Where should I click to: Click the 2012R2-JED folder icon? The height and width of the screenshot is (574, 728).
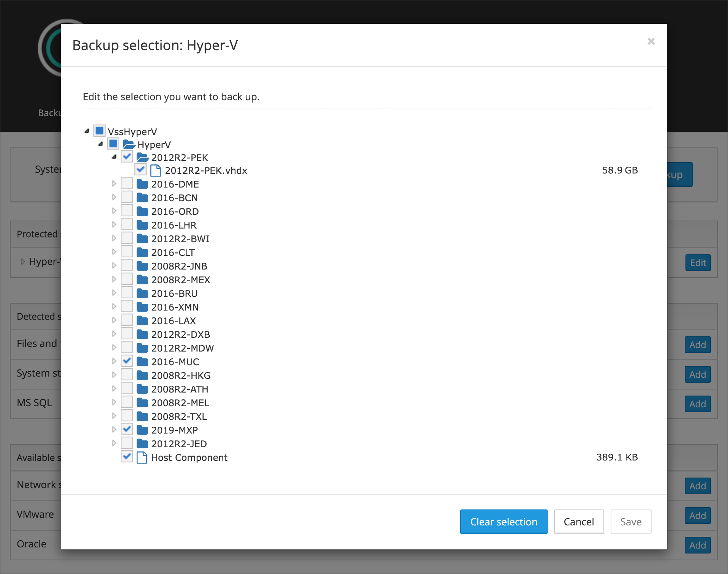pyautogui.click(x=142, y=444)
